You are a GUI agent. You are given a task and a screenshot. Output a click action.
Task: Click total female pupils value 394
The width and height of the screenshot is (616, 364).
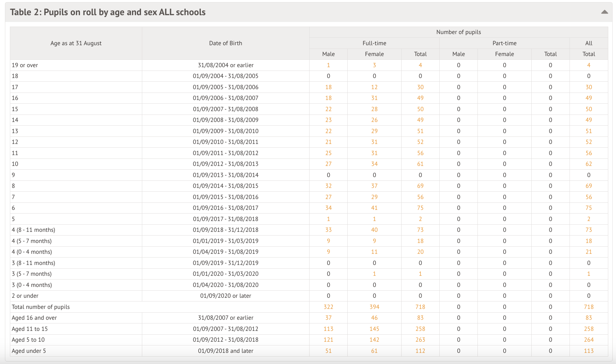click(x=374, y=307)
